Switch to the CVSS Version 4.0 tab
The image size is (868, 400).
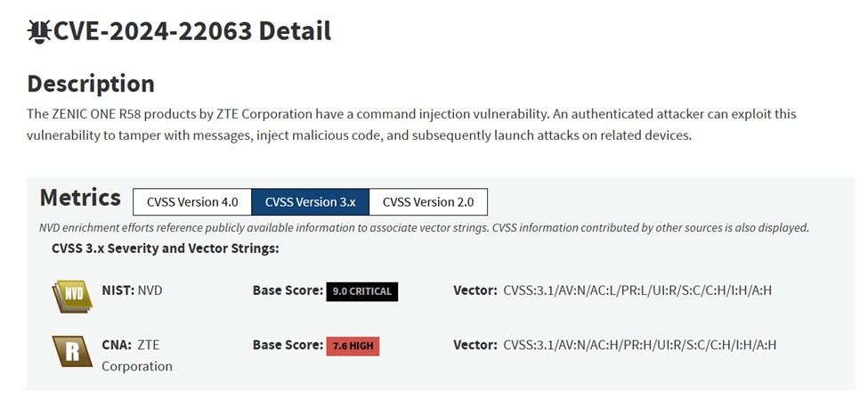click(192, 202)
